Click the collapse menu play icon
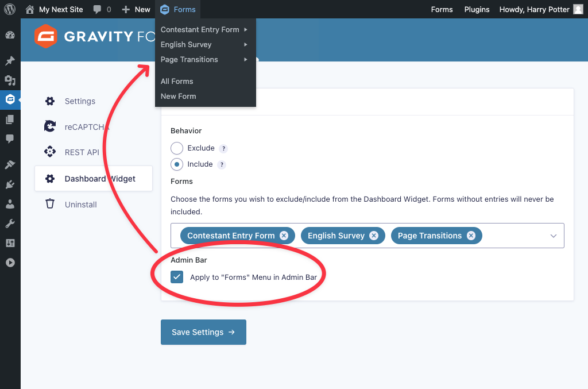The image size is (588, 389). [x=10, y=263]
